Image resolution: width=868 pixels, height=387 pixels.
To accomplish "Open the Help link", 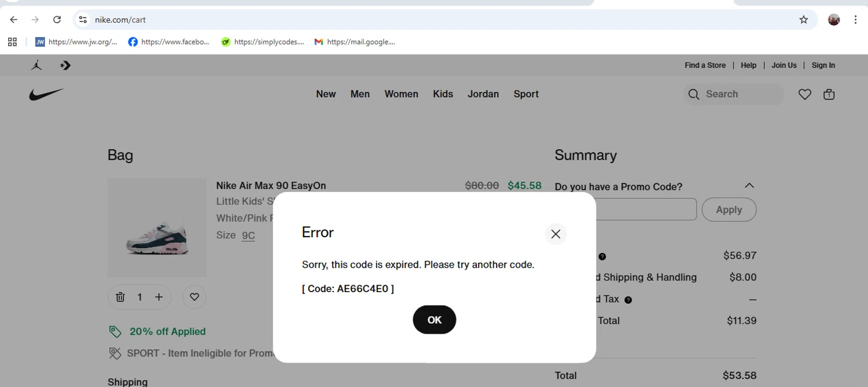I will click(x=748, y=65).
